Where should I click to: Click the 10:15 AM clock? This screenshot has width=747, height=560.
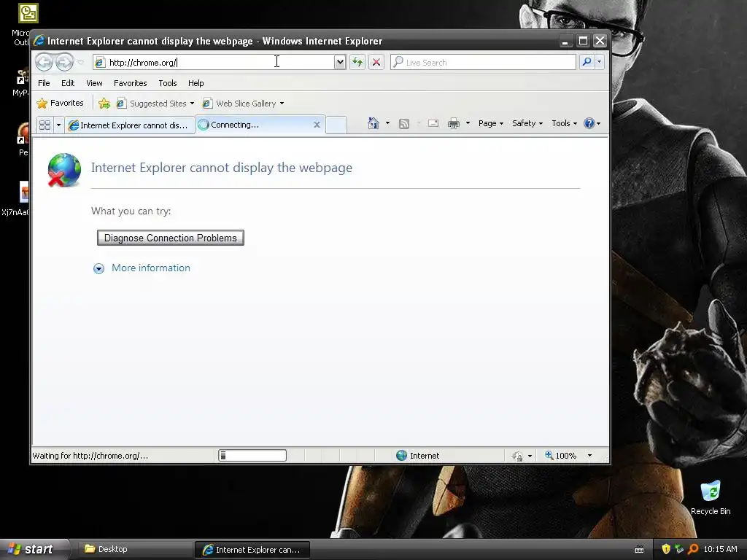click(720, 549)
